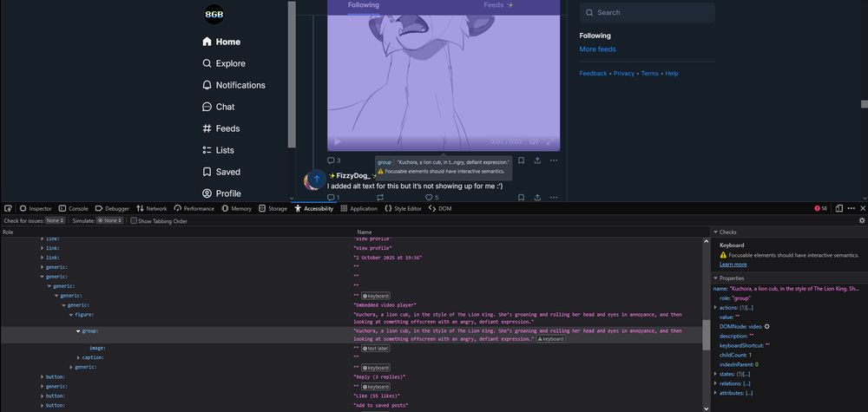Click the Bluesky Search field
Image resolution: width=868 pixels, height=412 pixels.
click(648, 12)
